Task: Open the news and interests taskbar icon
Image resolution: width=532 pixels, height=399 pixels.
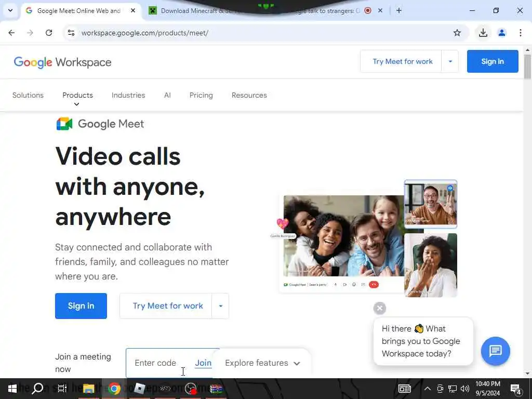Action: [x=404, y=389]
